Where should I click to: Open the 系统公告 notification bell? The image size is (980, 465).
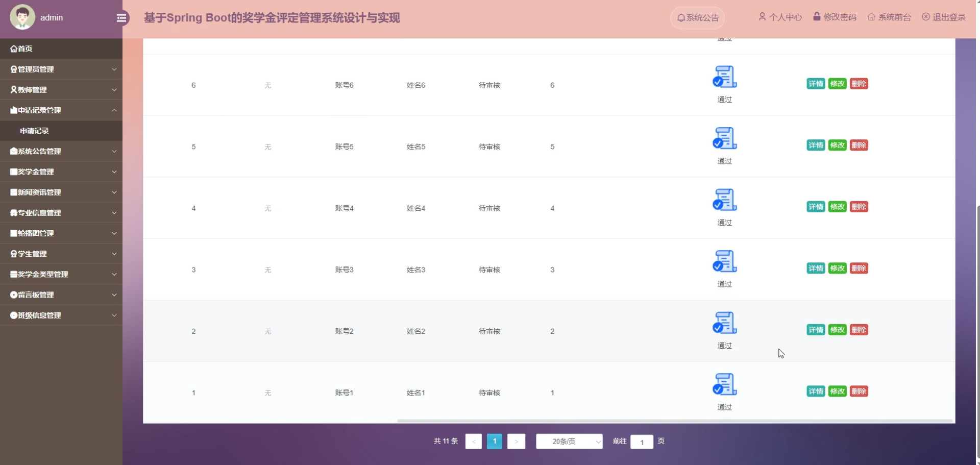696,17
